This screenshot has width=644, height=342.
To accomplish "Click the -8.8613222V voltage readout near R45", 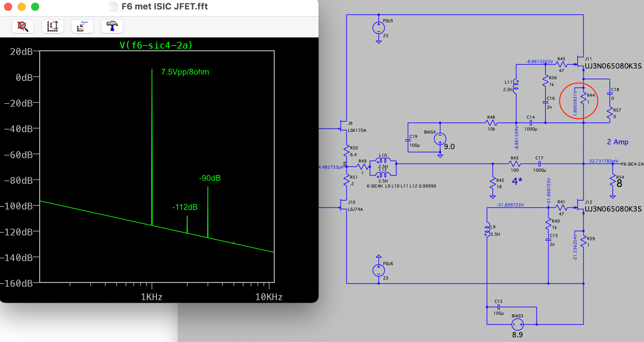I will [x=539, y=62].
